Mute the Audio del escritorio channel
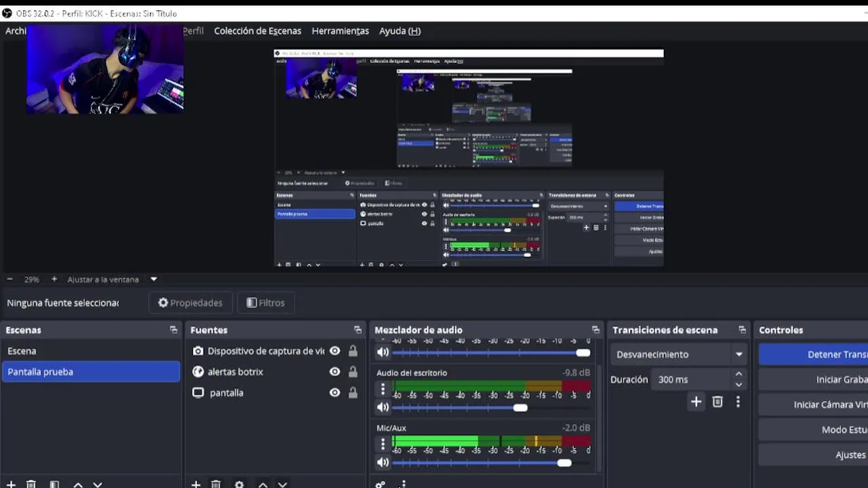Viewport: 868px width, 488px height. (x=383, y=407)
